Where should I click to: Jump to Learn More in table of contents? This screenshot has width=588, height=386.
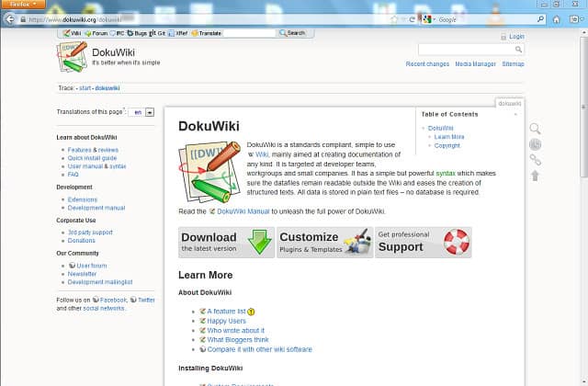(449, 137)
